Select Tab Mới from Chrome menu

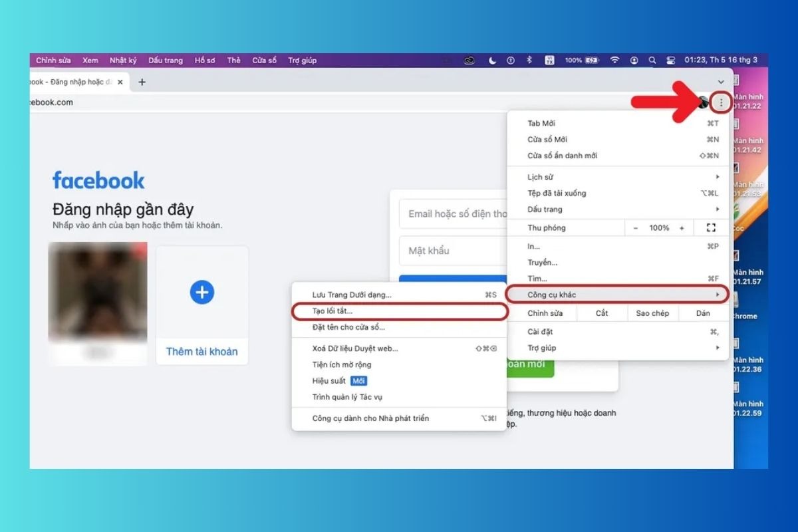(618, 124)
